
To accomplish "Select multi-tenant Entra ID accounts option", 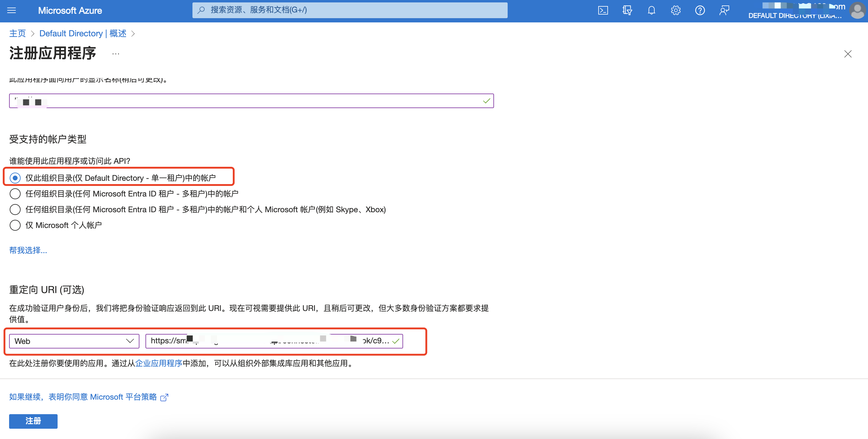I will tap(124, 193).
